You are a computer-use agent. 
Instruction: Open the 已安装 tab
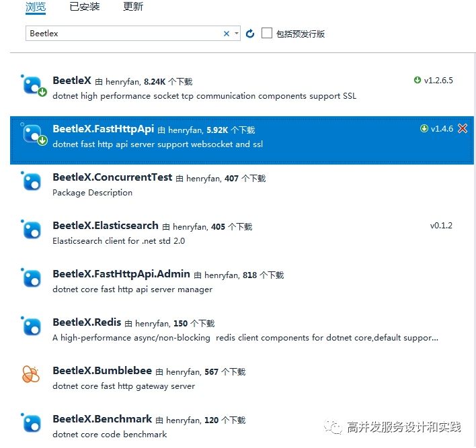85,6
